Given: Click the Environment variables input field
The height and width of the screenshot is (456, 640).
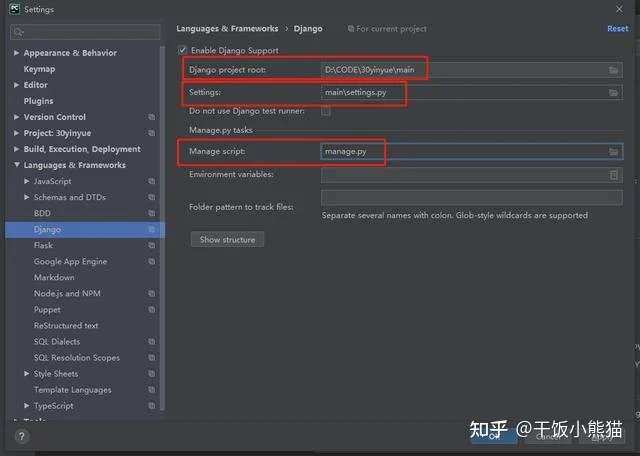Looking at the screenshot, I should pos(471,175).
